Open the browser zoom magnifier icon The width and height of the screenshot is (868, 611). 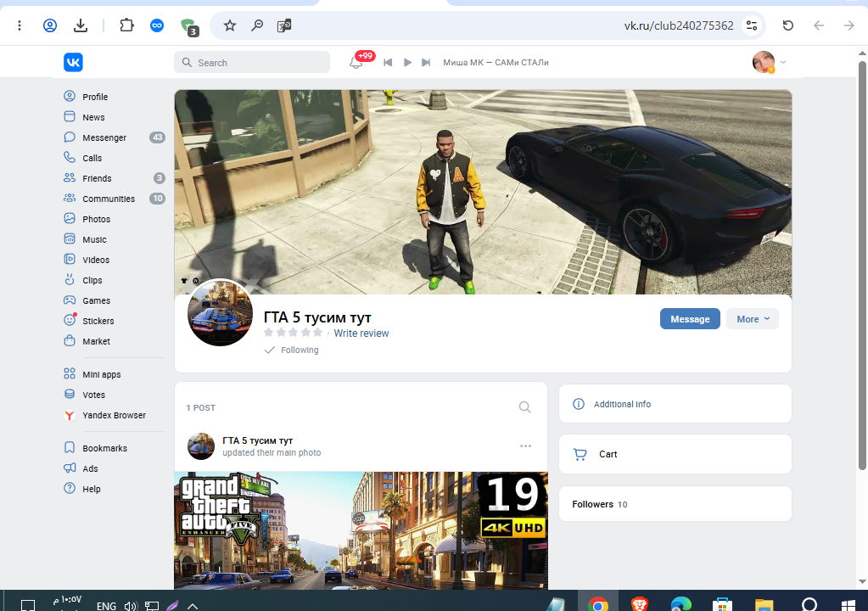click(257, 25)
